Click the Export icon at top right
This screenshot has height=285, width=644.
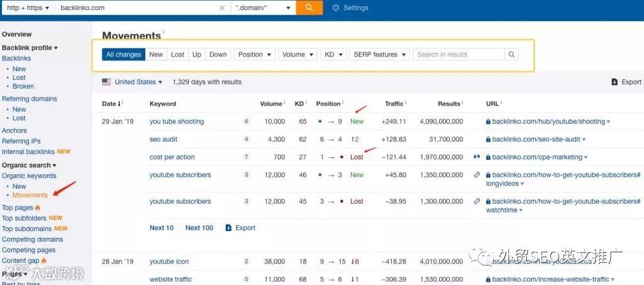[x=614, y=82]
